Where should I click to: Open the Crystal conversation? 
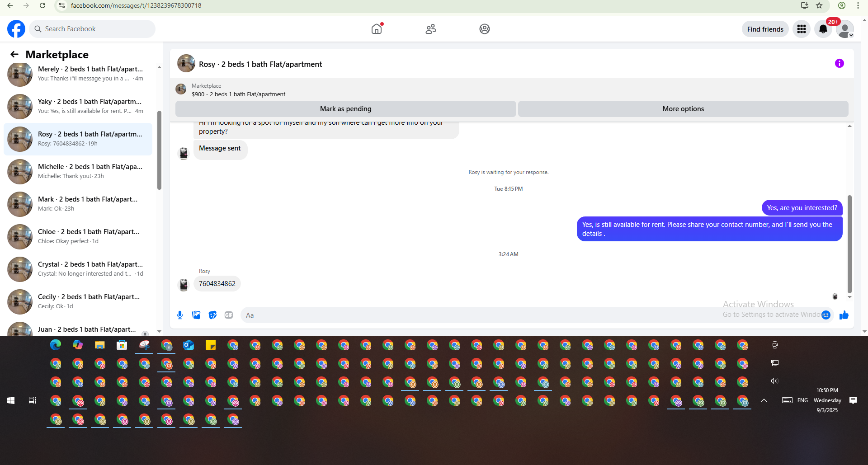(x=78, y=269)
